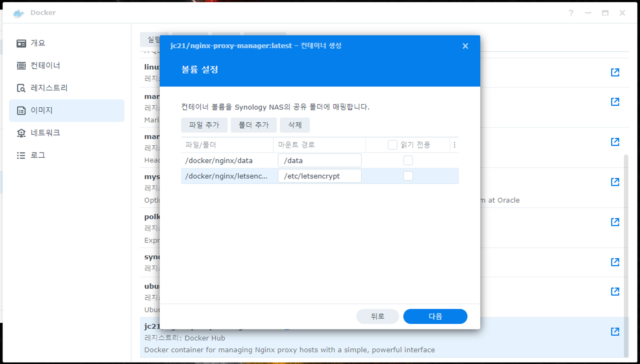
Task: Close the Docker window
Action: tap(622, 13)
